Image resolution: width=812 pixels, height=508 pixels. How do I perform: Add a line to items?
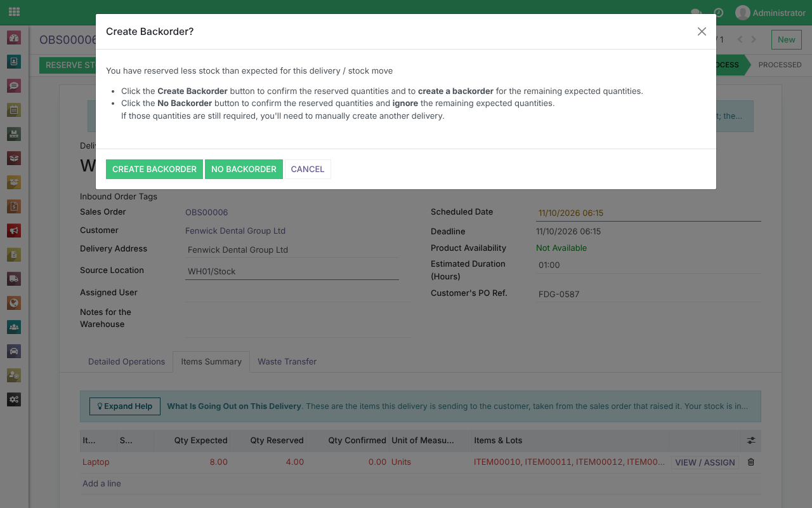coord(101,484)
